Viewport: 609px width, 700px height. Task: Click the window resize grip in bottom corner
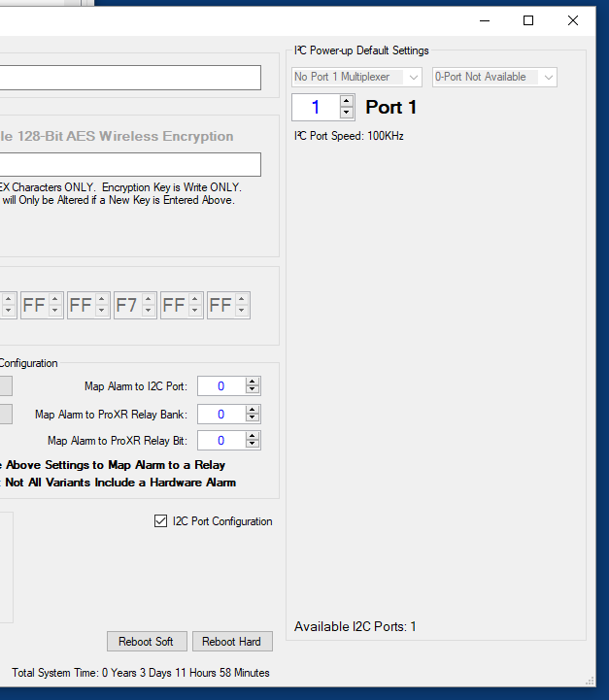[590, 681]
